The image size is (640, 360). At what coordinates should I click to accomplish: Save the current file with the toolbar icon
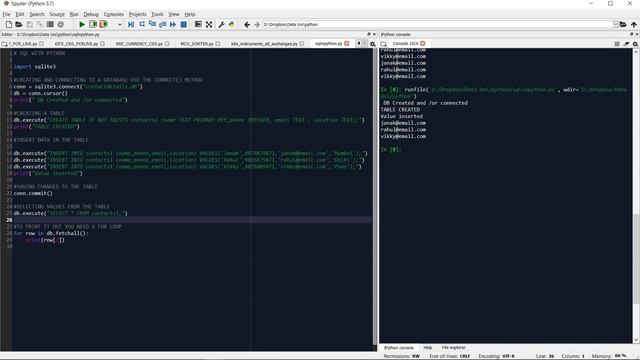(29, 24)
